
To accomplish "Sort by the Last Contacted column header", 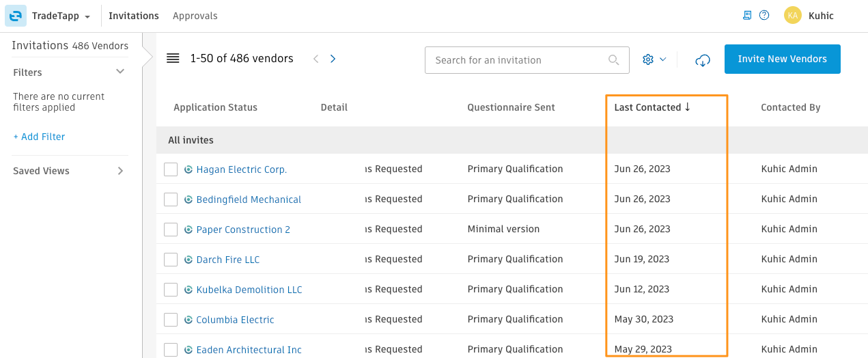I will (x=652, y=107).
